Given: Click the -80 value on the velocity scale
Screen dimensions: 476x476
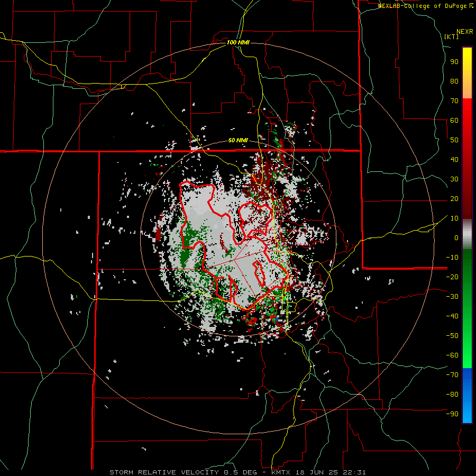Looking at the screenshot, I should click(452, 395).
